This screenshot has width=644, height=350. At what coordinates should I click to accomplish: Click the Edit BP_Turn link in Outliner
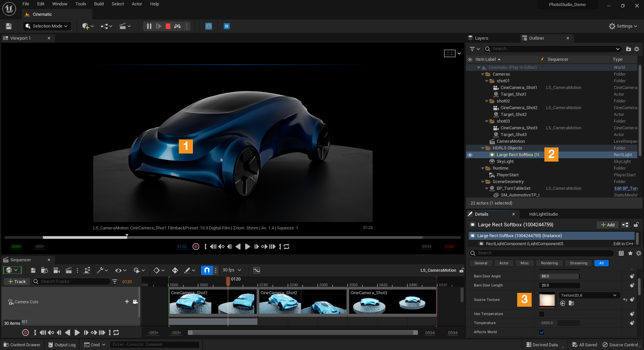[626, 188]
